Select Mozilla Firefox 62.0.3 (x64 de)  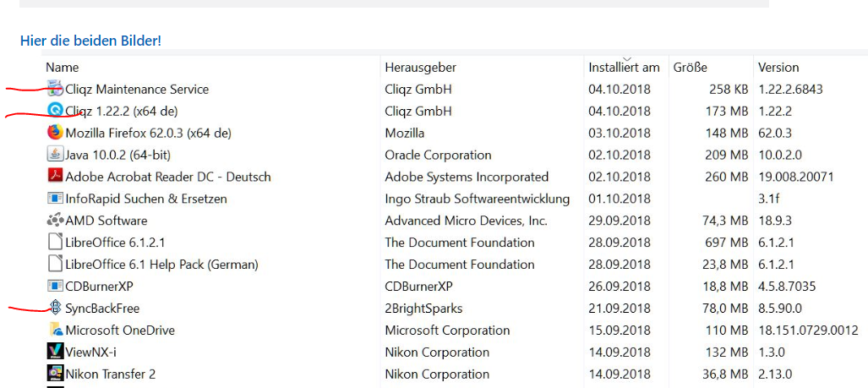click(149, 133)
